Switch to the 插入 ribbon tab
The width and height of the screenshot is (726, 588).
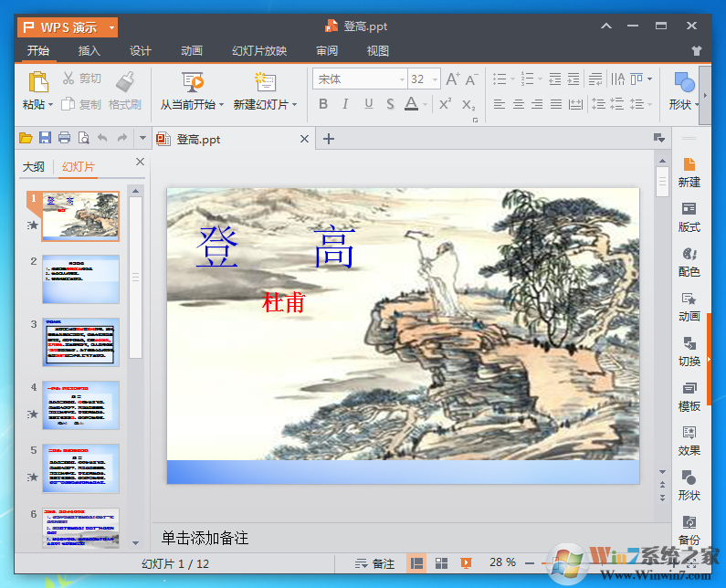pos(89,51)
